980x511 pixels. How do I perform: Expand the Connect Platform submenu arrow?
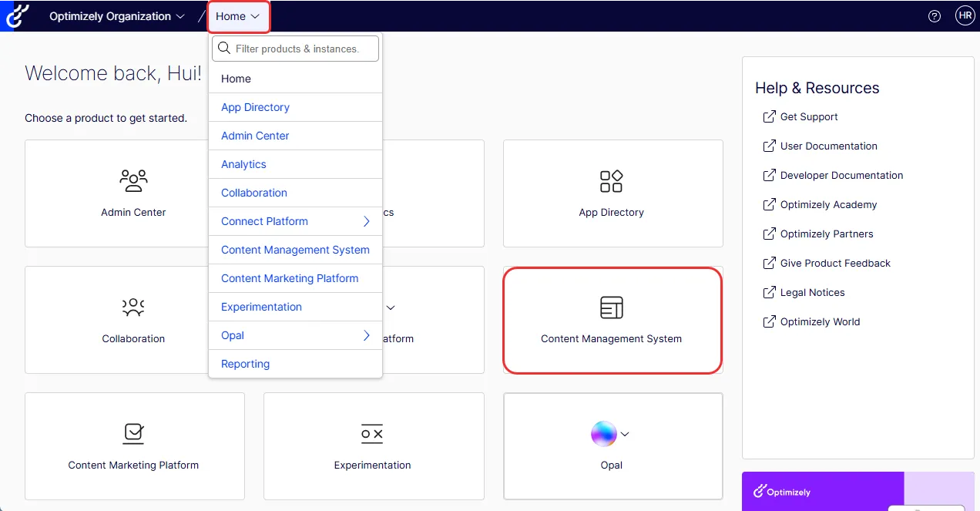point(367,221)
